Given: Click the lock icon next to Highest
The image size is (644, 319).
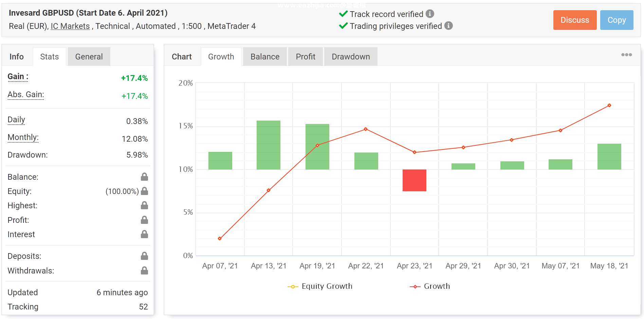Looking at the screenshot, I should pyautogui.click(x=144, y=205).
